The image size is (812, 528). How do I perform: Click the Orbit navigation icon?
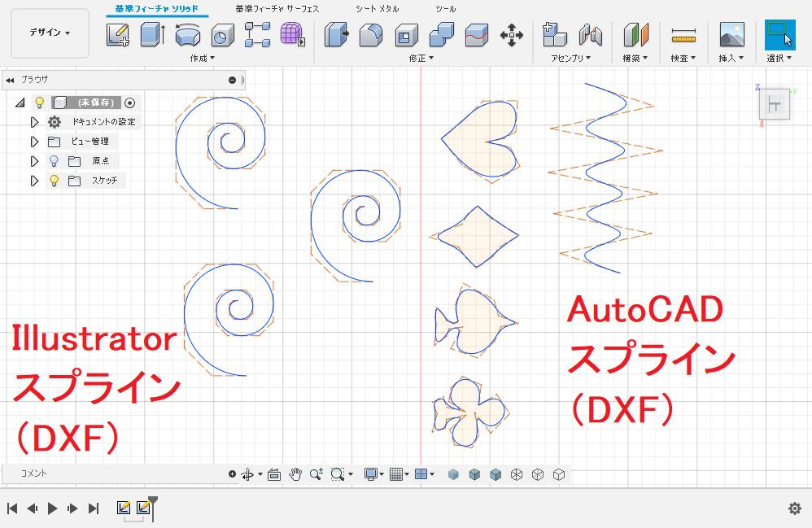[247, 474]
